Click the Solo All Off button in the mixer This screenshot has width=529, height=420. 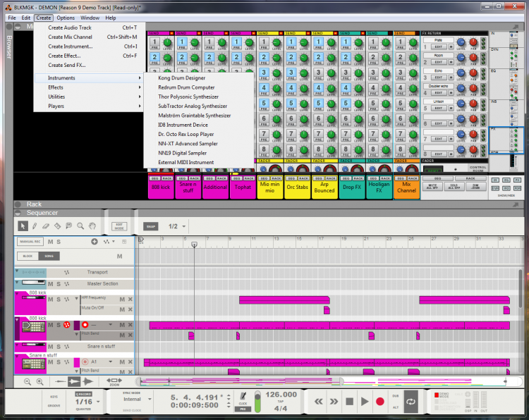point(454,187)
